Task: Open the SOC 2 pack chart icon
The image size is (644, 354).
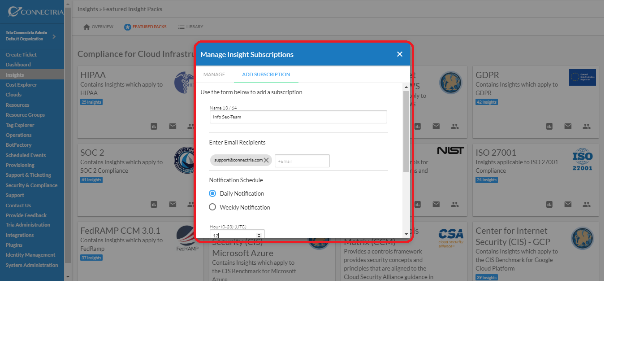Action: pyautogui.click(x=154, y=204)
